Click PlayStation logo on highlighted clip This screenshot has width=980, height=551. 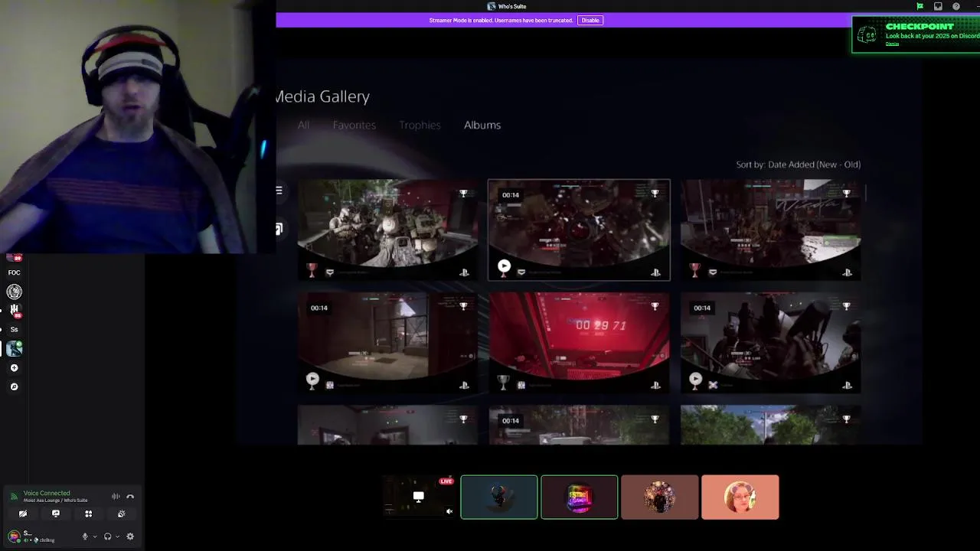pos(655,272)
